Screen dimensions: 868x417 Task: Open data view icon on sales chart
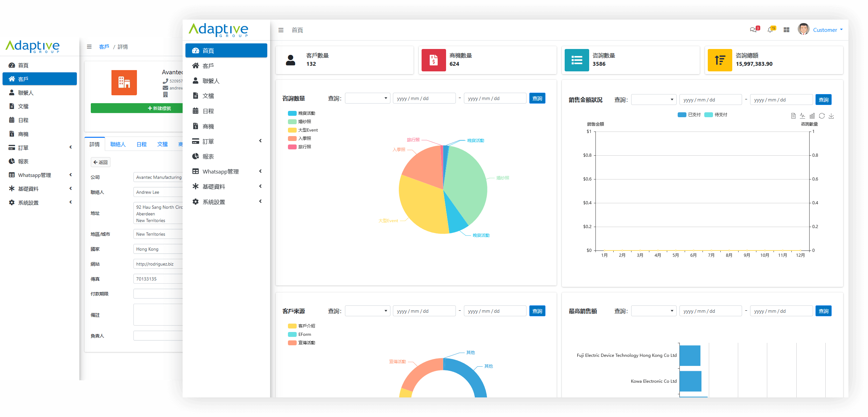point(793,116)
